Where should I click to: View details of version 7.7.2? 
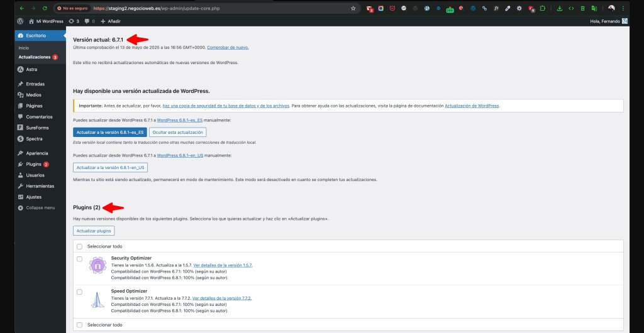click(222, 298)
